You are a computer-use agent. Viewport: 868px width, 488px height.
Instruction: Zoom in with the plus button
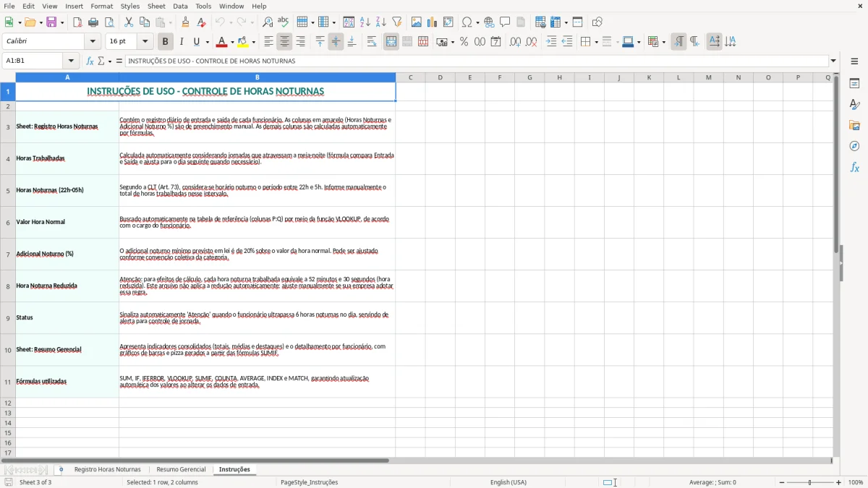tap(839, 482)
